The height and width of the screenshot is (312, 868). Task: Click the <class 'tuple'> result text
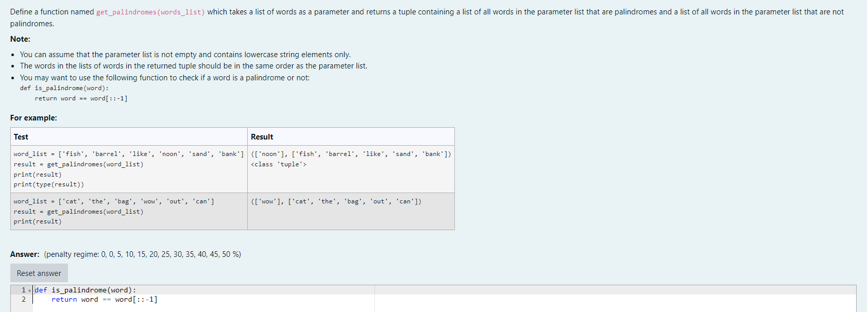(279, 164)
